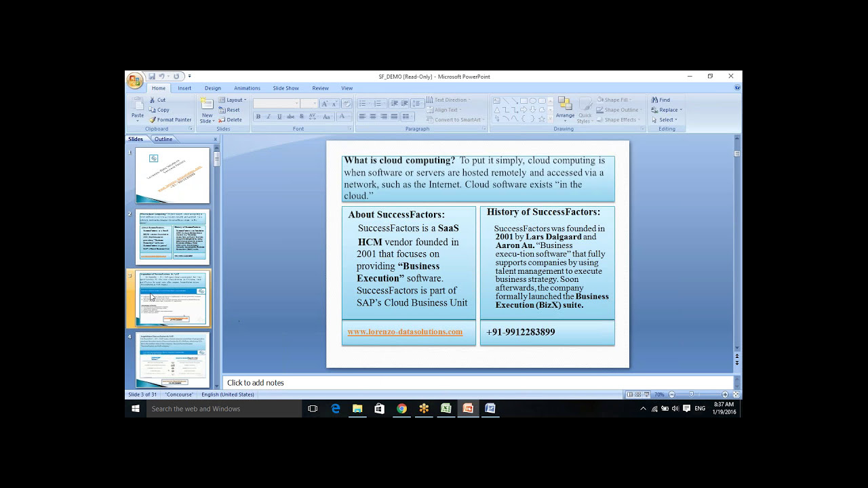Viewport: 868px width, 488px height.
Task: Click the New Slide icon
Action: 207,104
